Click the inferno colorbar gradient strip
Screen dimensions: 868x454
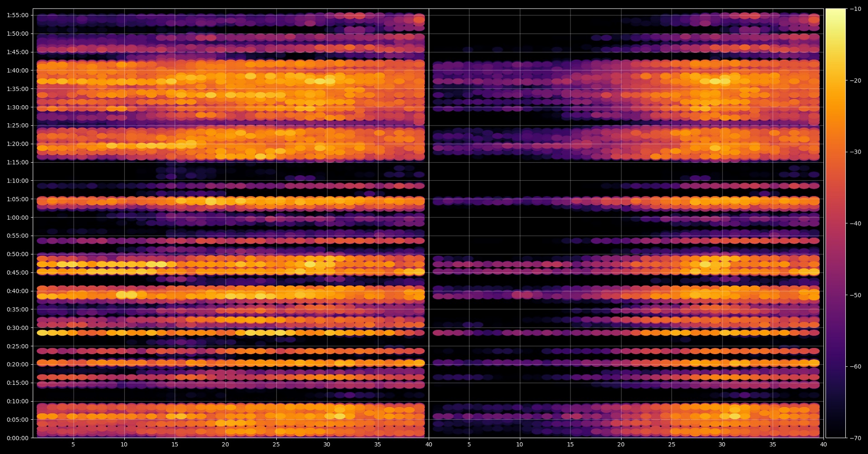(835, 223)
